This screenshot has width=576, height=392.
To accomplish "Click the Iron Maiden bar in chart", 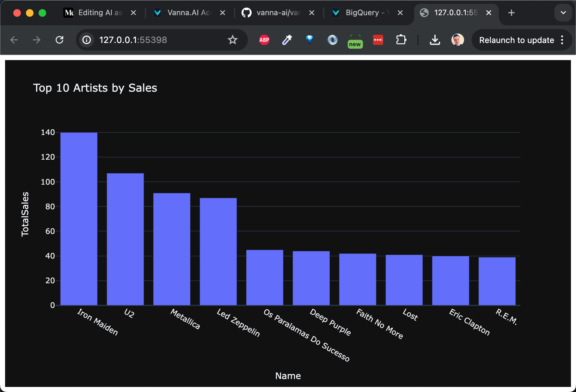I will pyautogui.click(x=79, y=219).
